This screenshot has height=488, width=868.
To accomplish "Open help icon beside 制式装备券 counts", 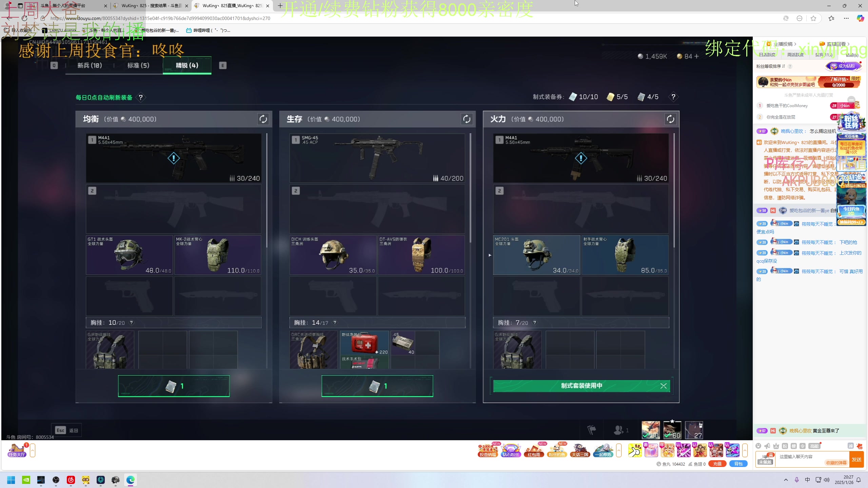I will point(673,97).
